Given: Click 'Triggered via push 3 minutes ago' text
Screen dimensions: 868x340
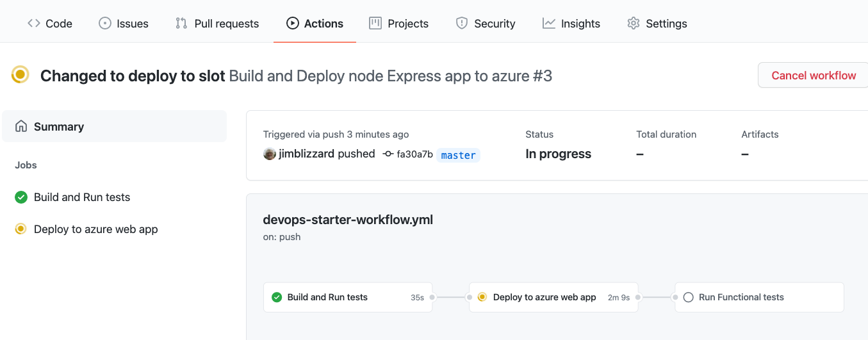Looking at the screenshot, I should click(336, 134).
